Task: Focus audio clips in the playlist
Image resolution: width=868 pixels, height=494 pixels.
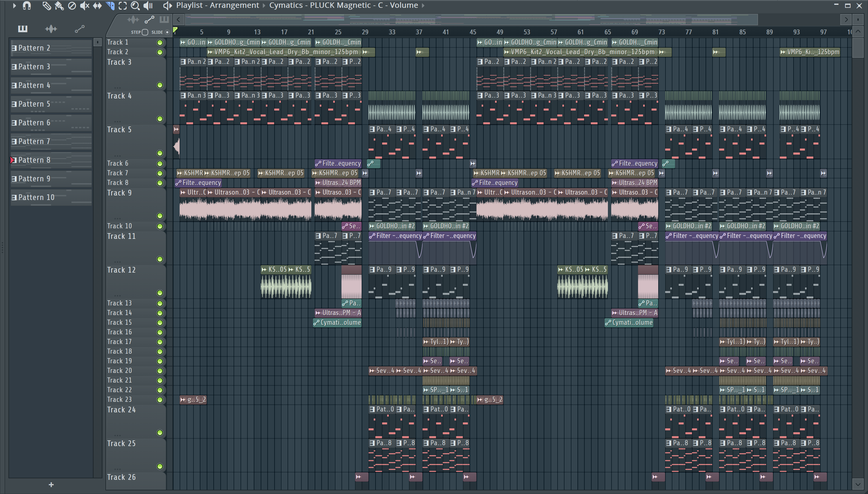Action: 133,19
